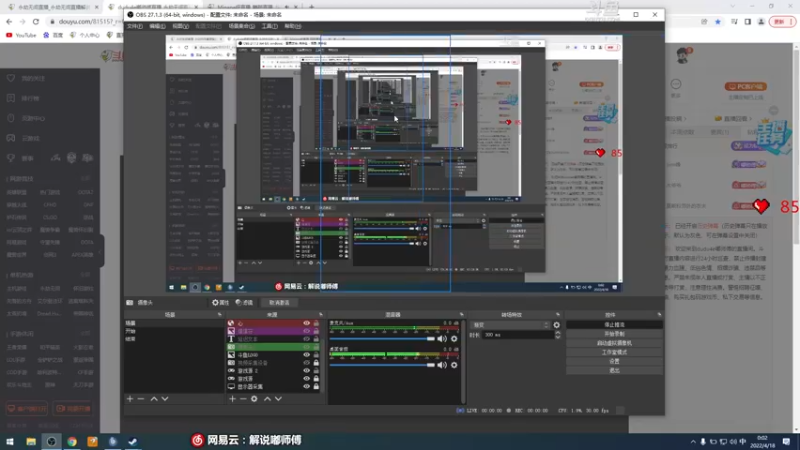Open transition properties gear icon
The height and width of the screenshot is (450, 800).
(x=557, y=325)
